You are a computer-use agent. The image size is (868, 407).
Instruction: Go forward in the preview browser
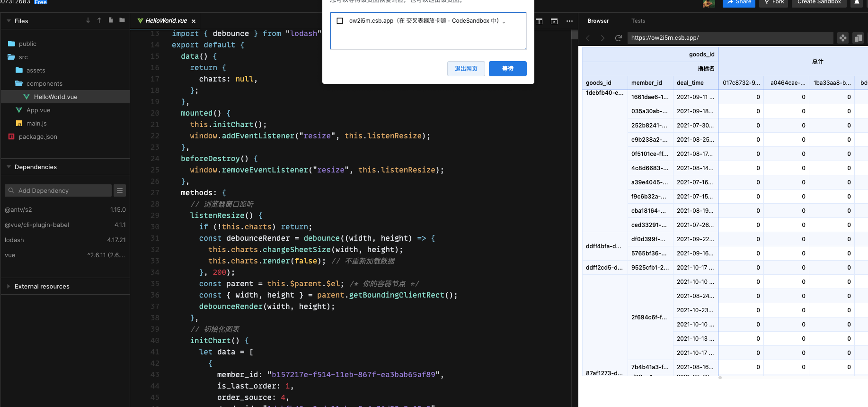click(602, 38)
